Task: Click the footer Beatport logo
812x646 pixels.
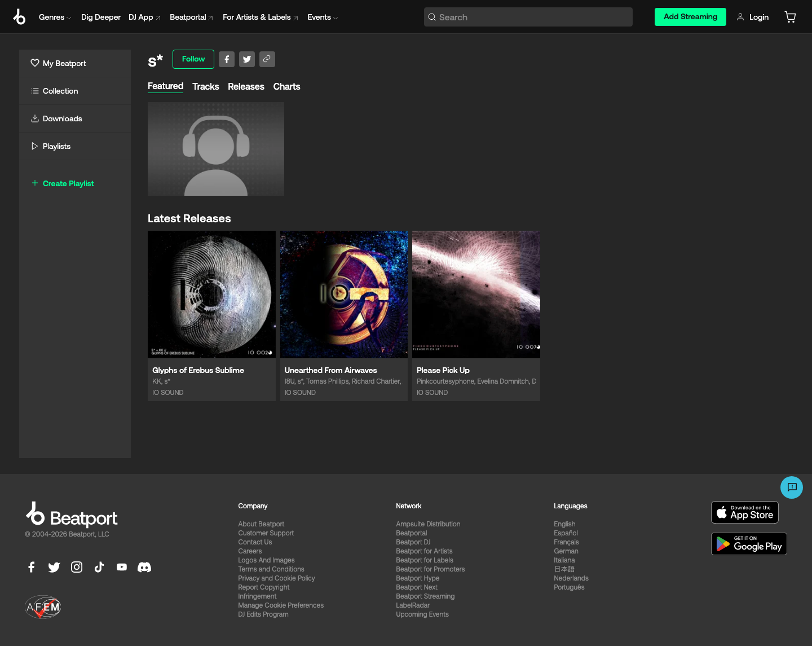Action: (72, 515)
